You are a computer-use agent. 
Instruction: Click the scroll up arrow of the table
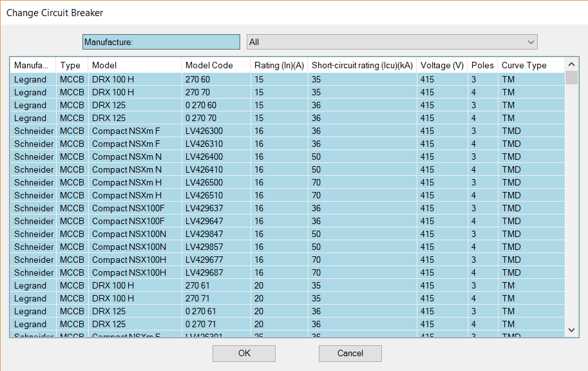tap(571, 64)
